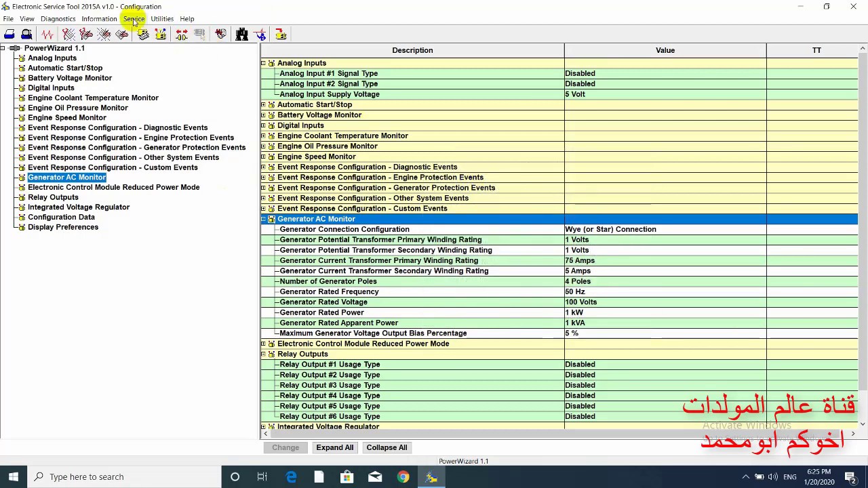Open the Utilities menu

(162, 19)
